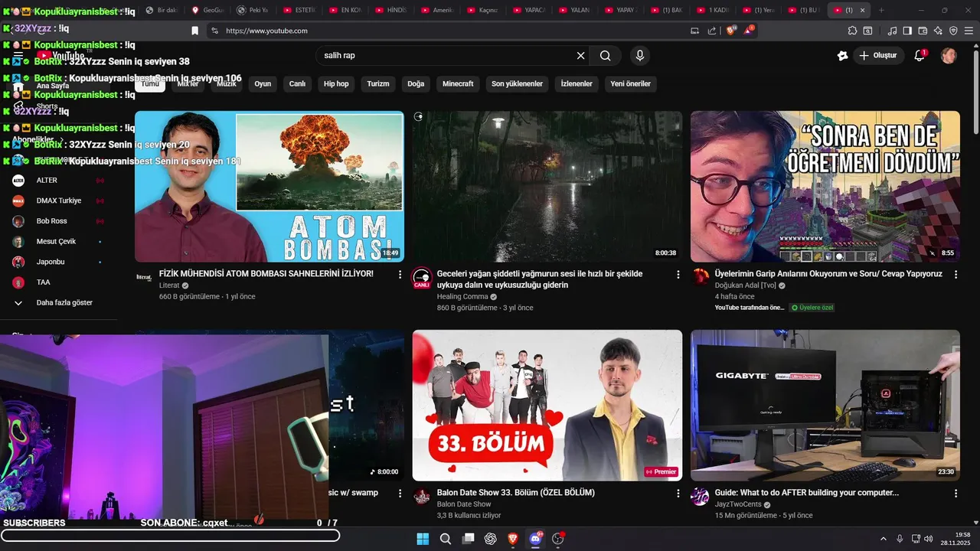Open the browser extensions puzzle icon
This screenshot has width=980, height=551.
click(x=852, y=31)
